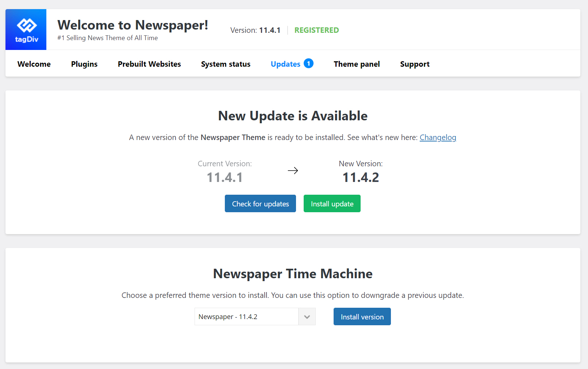Open the Newspaper - 11.4.2 version dropdown
Image resolution: width=588 pixels, height=369 pixels.
[x=255, y=316]
